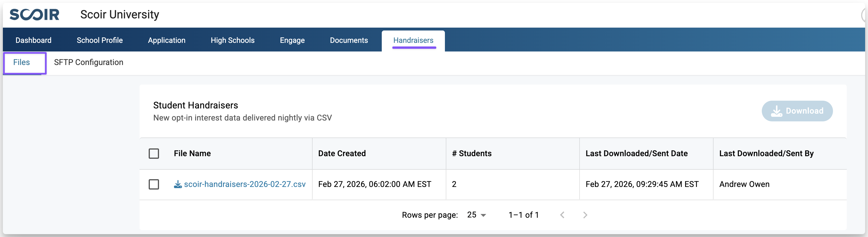Image resolution: width=868 pixels, height=237 pixels.
Task: Click the Scoir logo icon
Action: (34, 14)
